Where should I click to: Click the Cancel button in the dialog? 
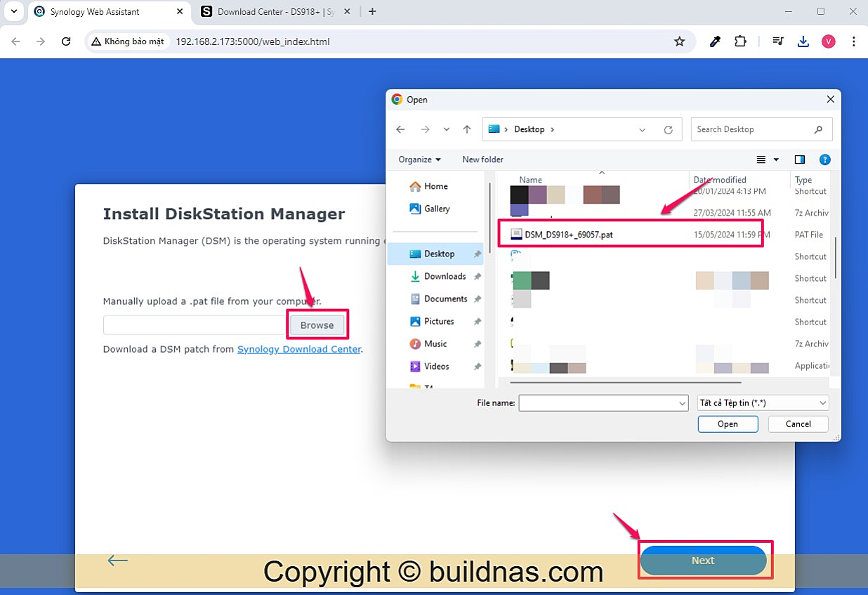click(x=798, y=424)
